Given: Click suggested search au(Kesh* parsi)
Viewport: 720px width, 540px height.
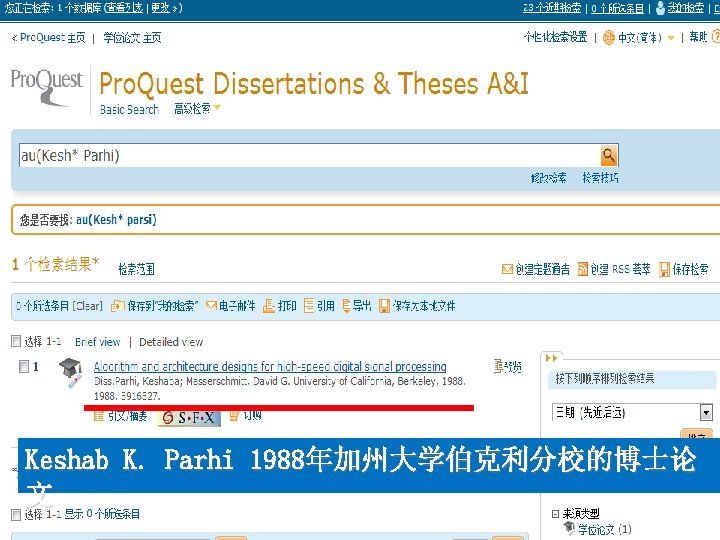Looking at the screenshot, I should click(x=116, y=220).
